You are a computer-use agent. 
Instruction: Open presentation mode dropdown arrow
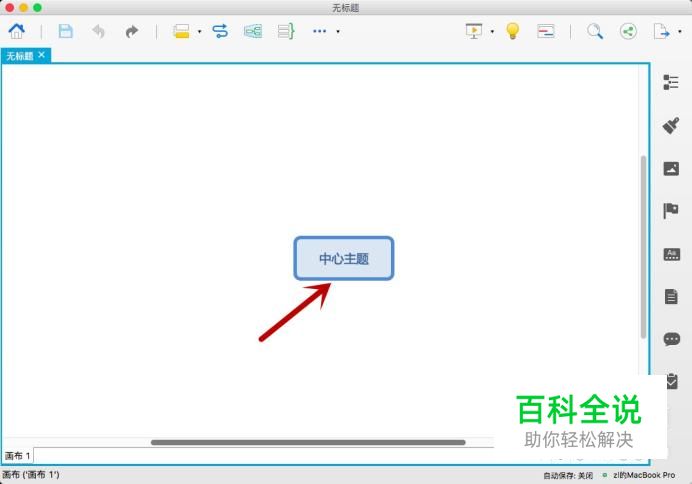pos(492,32)
